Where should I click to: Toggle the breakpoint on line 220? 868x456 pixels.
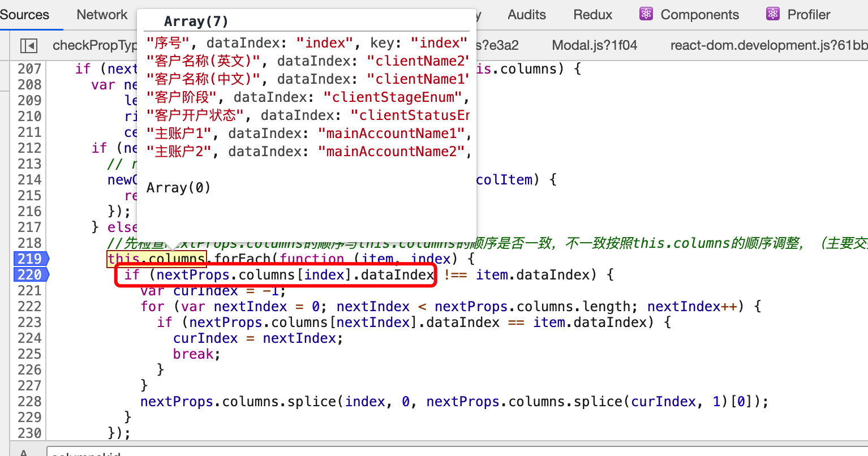pos(29,274)
